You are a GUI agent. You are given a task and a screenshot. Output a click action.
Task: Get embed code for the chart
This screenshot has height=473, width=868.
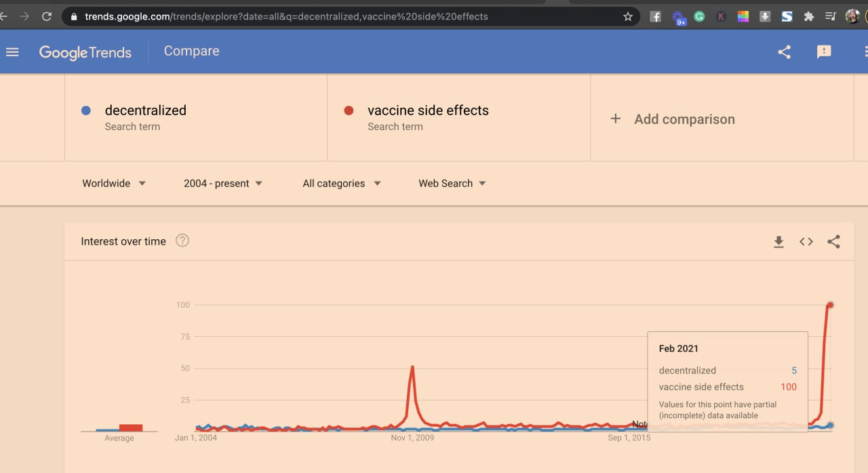click(x=806, y=241)
